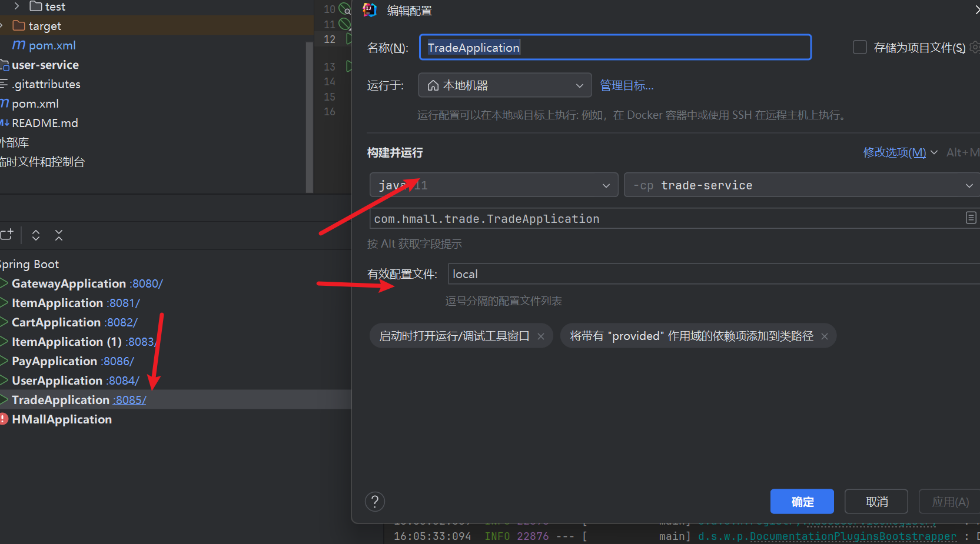Viewport: 980px width, 544px height.
Task: Open the 本地机器 run target dropdown
Action: tap(505, 85)
